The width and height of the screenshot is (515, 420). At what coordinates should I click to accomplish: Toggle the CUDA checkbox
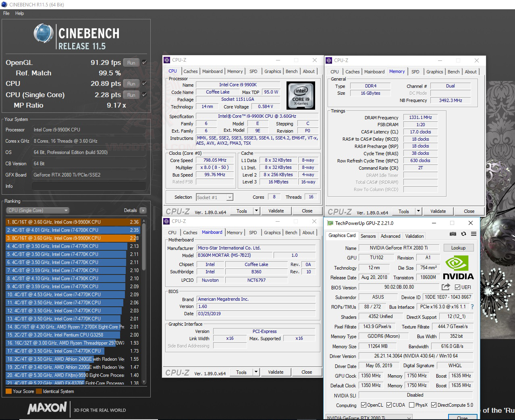(389, 405)
